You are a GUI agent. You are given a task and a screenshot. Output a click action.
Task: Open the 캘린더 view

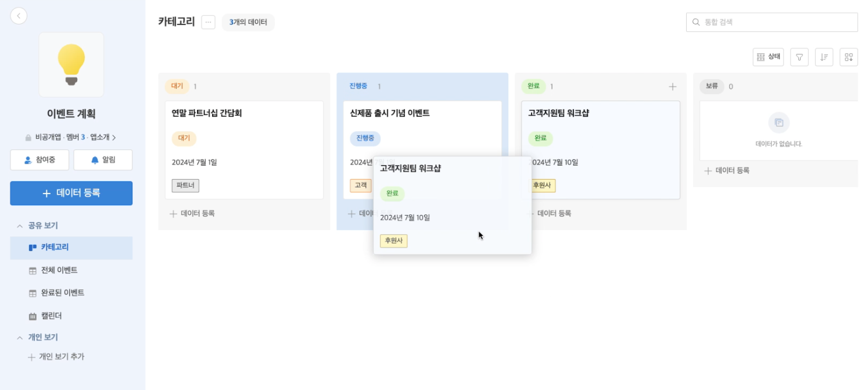click(51, 316)
